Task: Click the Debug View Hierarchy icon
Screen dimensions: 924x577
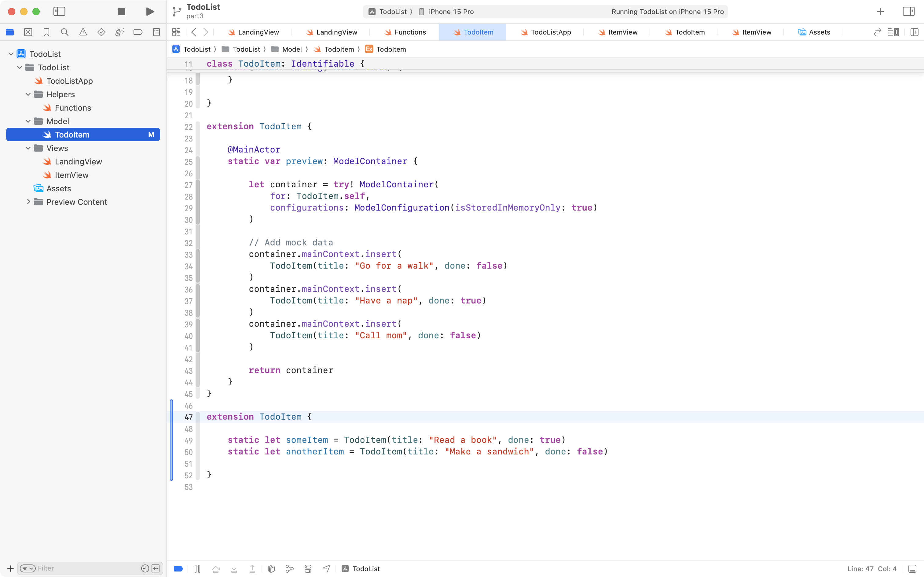Action: [271, 569]
